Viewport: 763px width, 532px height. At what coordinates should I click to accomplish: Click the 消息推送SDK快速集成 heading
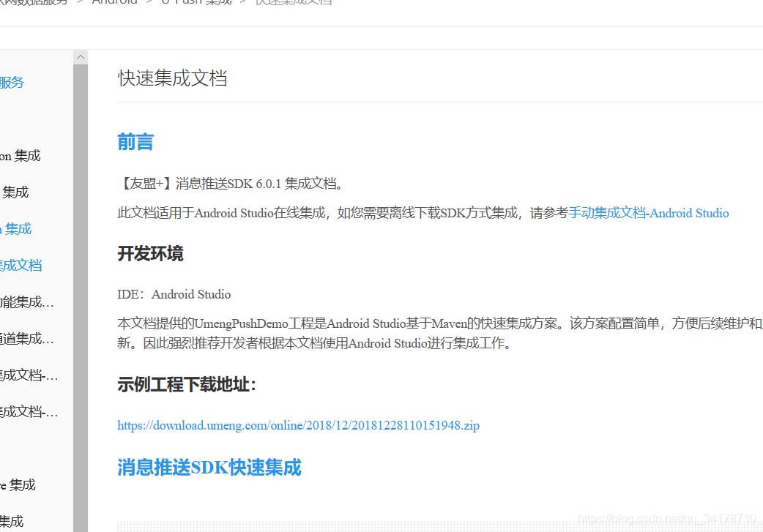pyautogui.click(x=209, y=468)
